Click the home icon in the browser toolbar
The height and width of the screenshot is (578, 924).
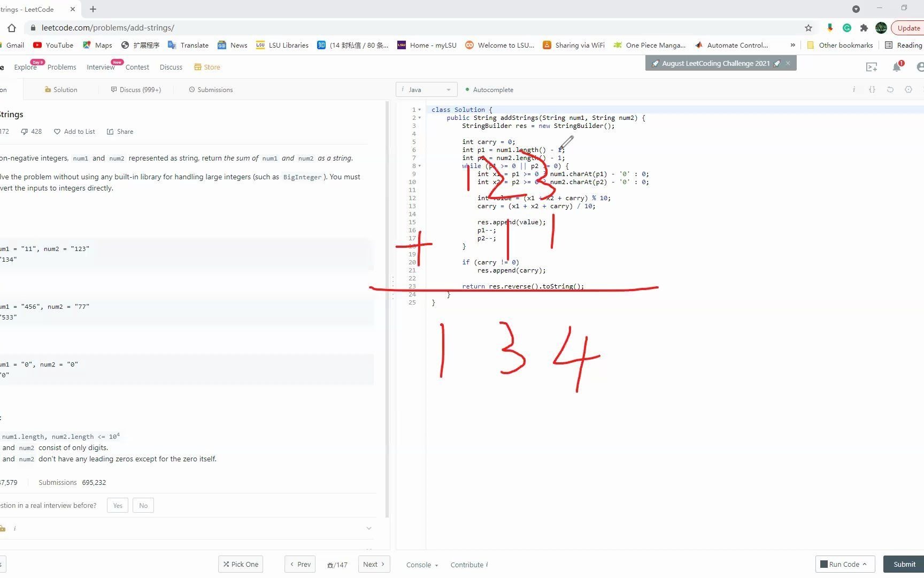(x=12, y=28)
